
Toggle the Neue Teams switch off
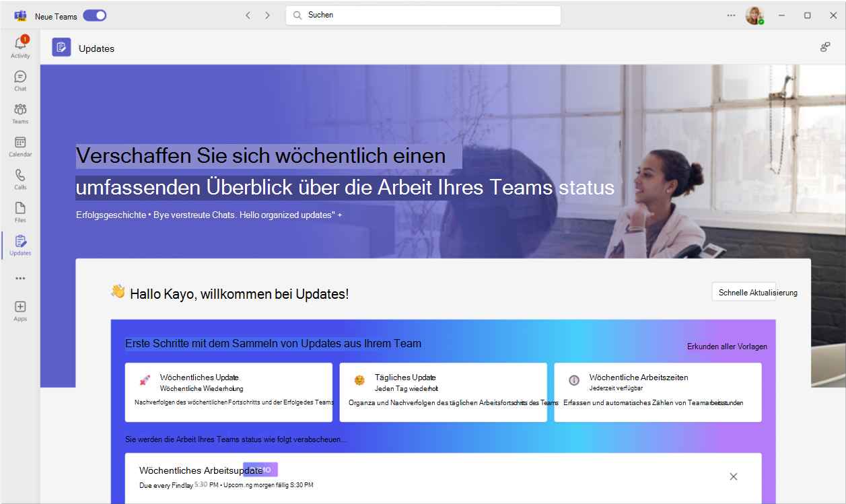95,15
